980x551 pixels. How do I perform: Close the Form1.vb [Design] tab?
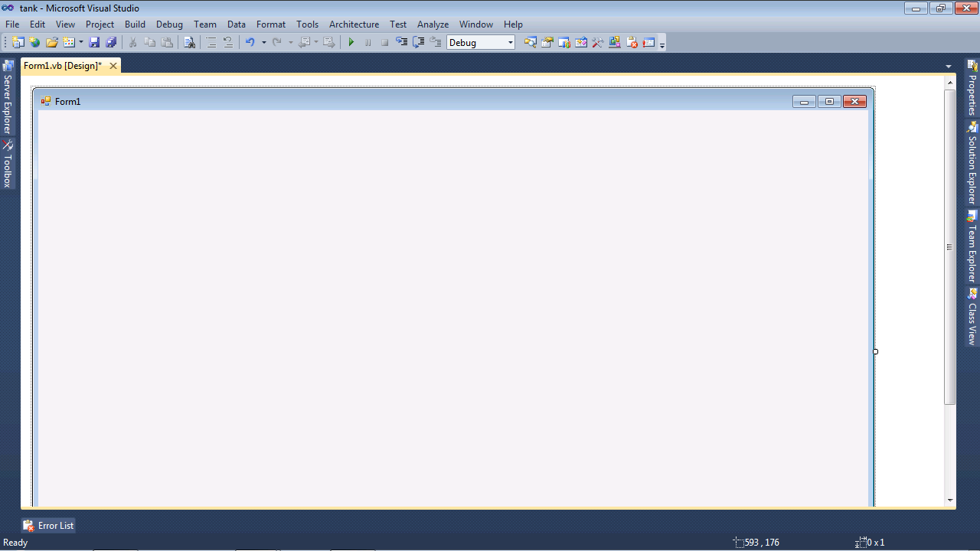click(x=113, y=66)
